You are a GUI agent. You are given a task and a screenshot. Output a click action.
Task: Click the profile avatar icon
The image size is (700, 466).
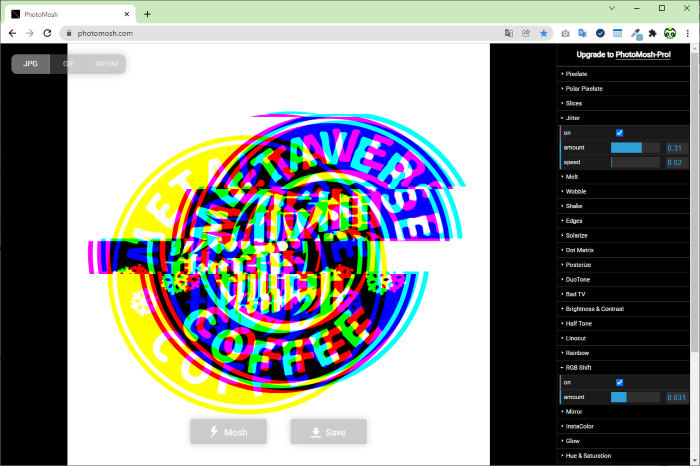pyautogui.click(x=670, y=33)
